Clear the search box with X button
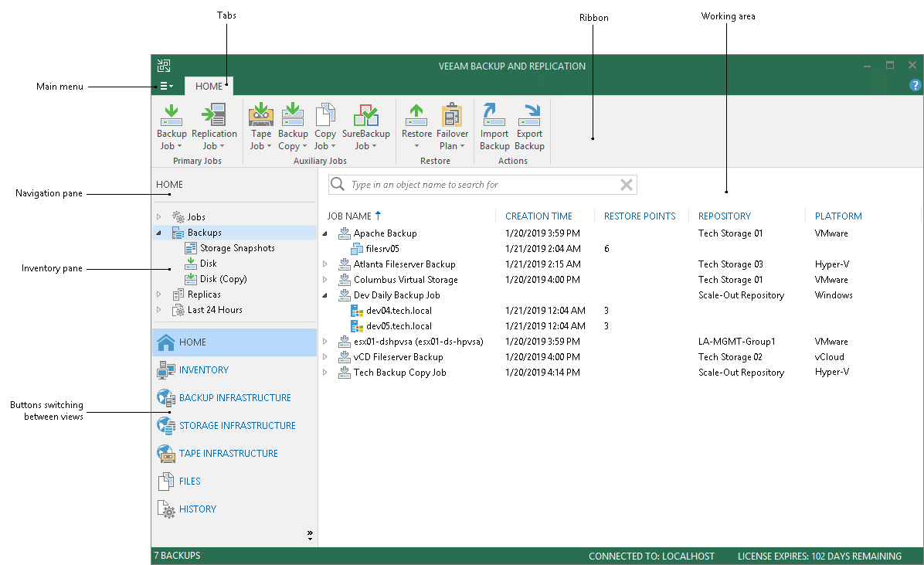924x565 pixels. (x=627, y=185)
